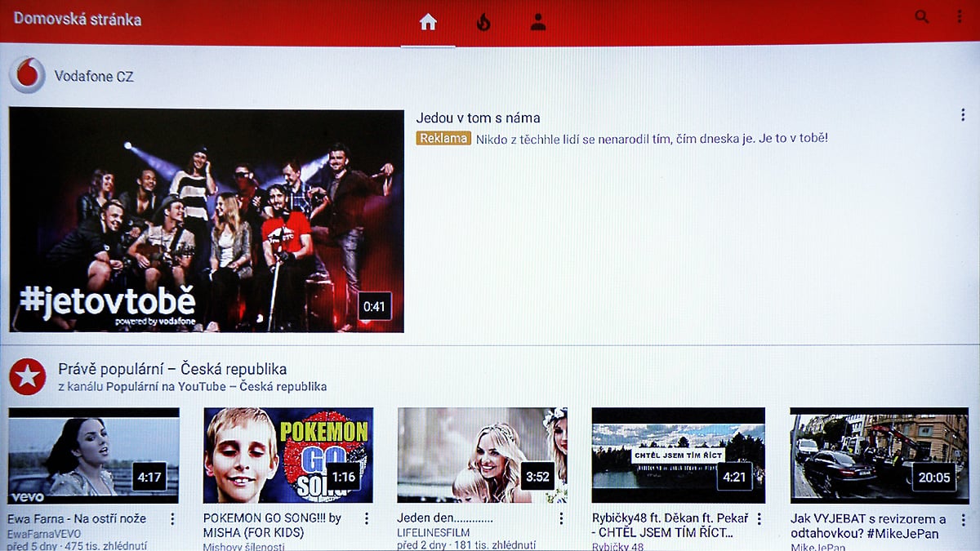Open title Jak VYJEBAT s revizorem
This screenshot has width=980, height=551.
(868, 526)
